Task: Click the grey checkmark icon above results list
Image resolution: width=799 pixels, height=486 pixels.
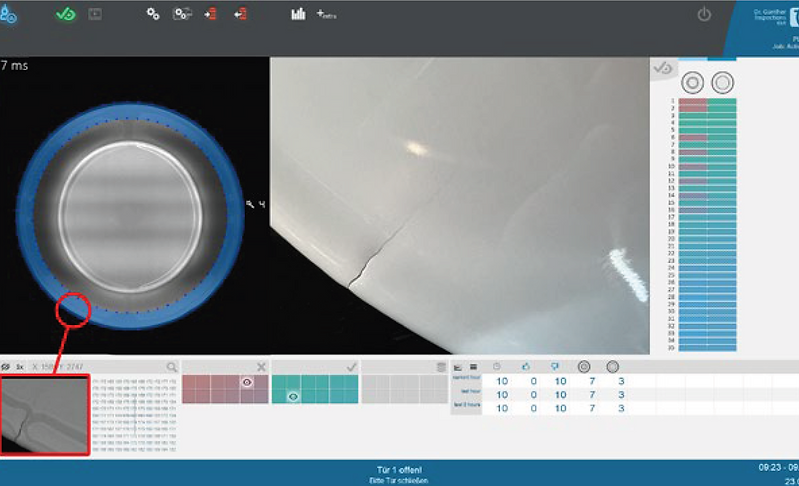Action: [x=662, y=68]
